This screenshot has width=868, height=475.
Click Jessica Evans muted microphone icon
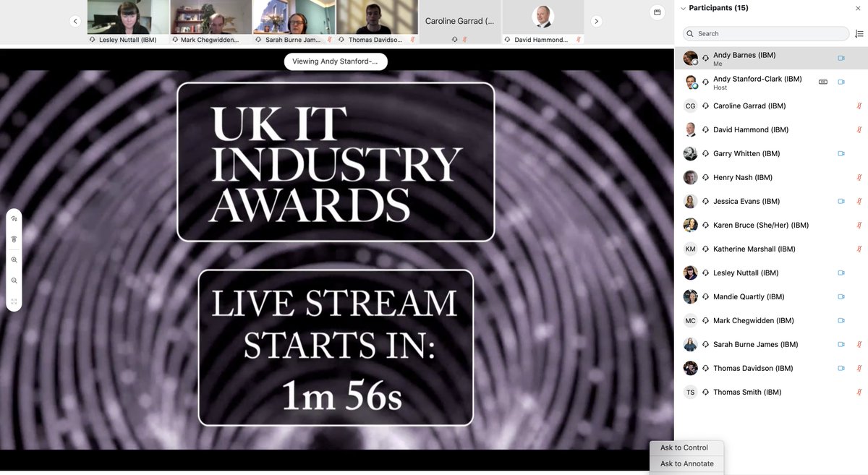[859, 201]
